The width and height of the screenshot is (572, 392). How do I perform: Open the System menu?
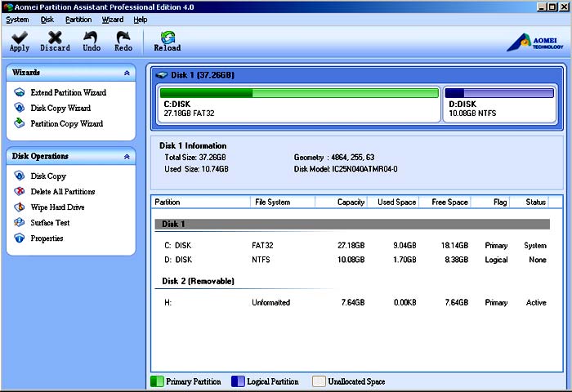[17, 19]
